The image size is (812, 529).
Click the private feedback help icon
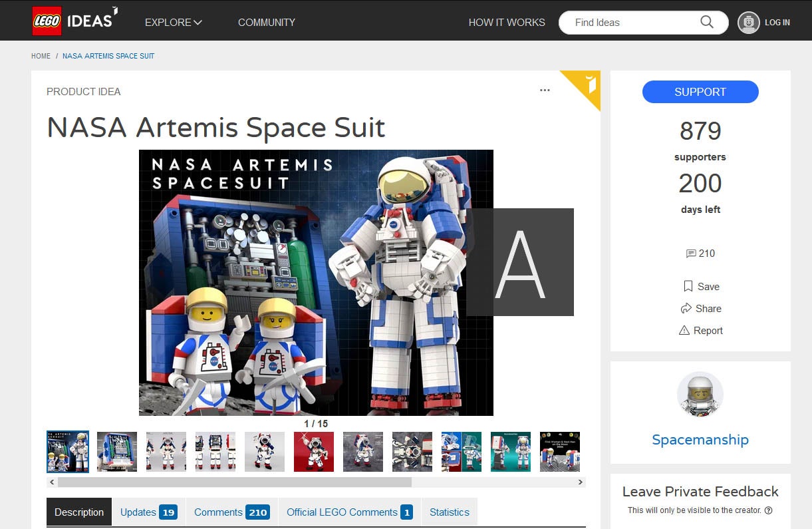tap(768, 510)
